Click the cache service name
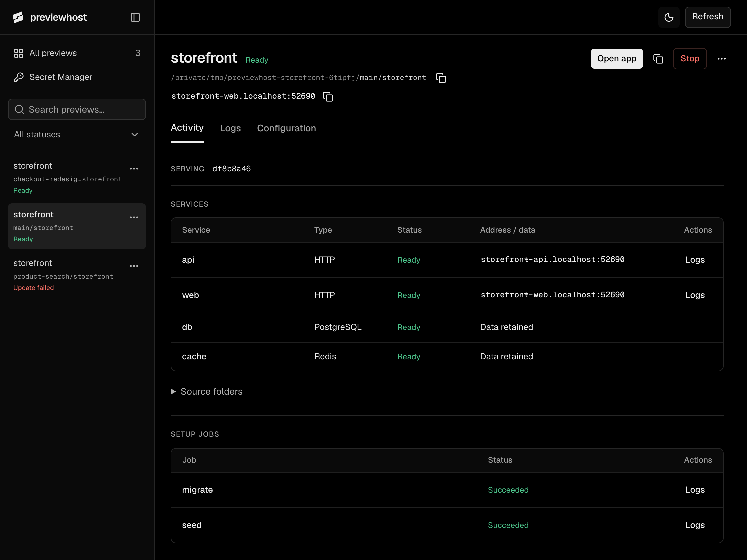 tap(194, 356)
